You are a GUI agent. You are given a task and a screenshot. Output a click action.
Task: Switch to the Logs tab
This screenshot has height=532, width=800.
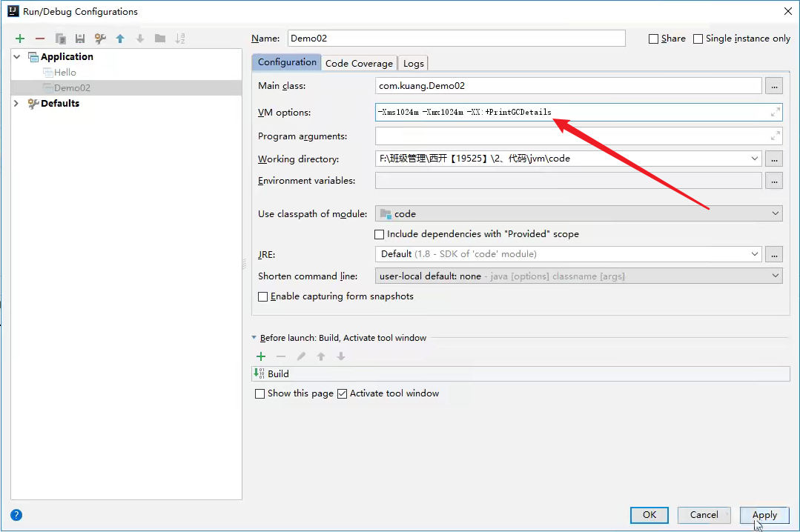click(413, 63)
